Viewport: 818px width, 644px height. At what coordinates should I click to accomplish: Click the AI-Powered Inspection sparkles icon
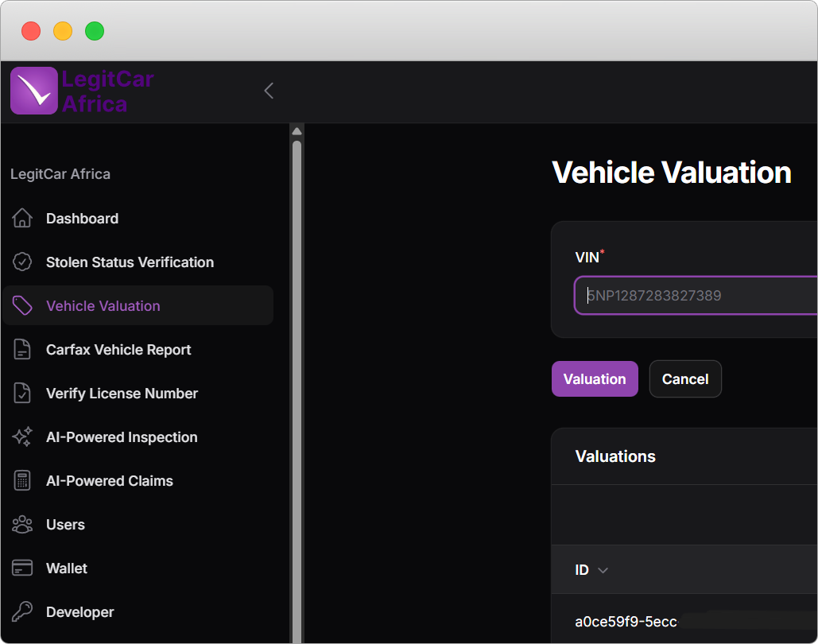pos(22,437)
